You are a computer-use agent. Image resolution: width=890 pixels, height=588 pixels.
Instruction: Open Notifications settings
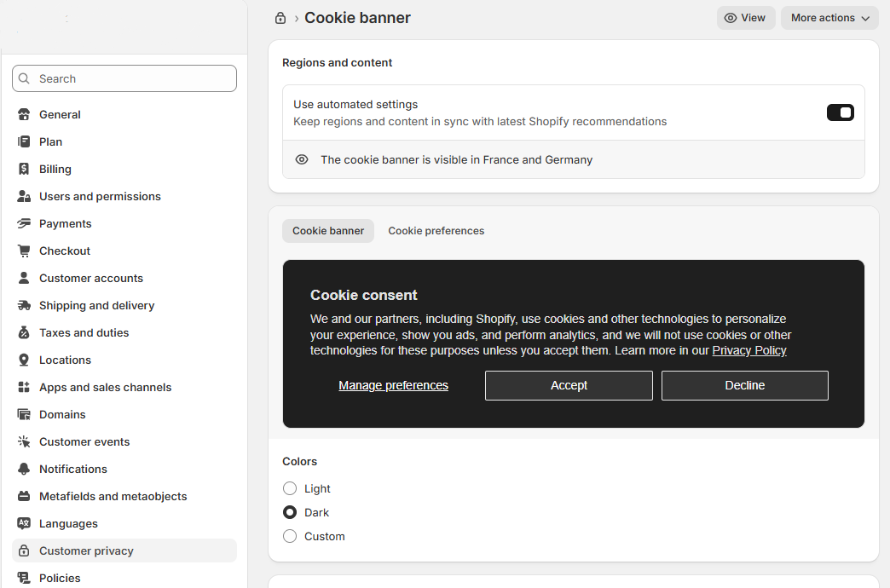[x=124, y=469]
